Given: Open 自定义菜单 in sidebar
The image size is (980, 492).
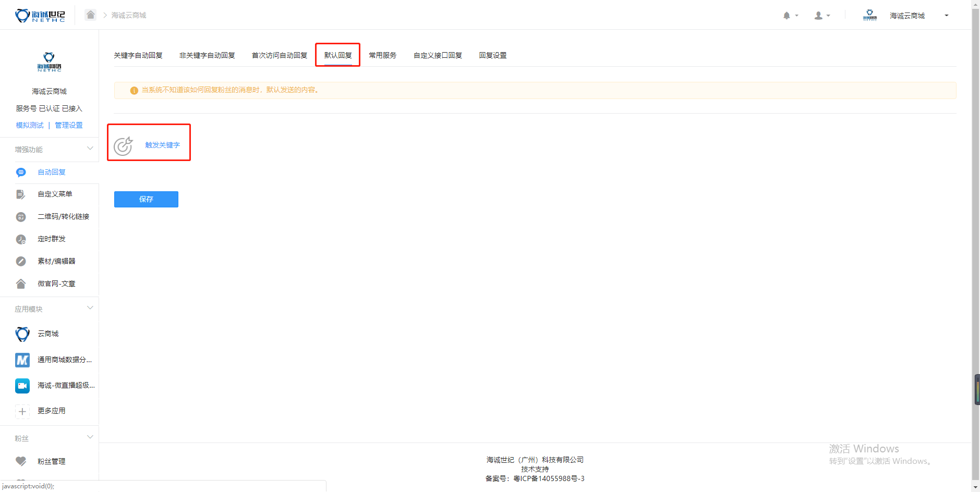Looking at the screenshot, I should [x=55, y=194].
